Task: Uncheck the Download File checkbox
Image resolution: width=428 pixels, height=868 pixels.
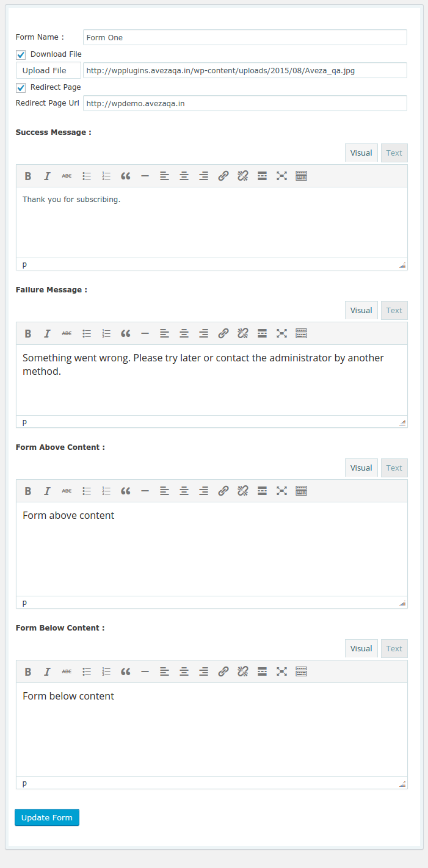Action: (21, 55)
